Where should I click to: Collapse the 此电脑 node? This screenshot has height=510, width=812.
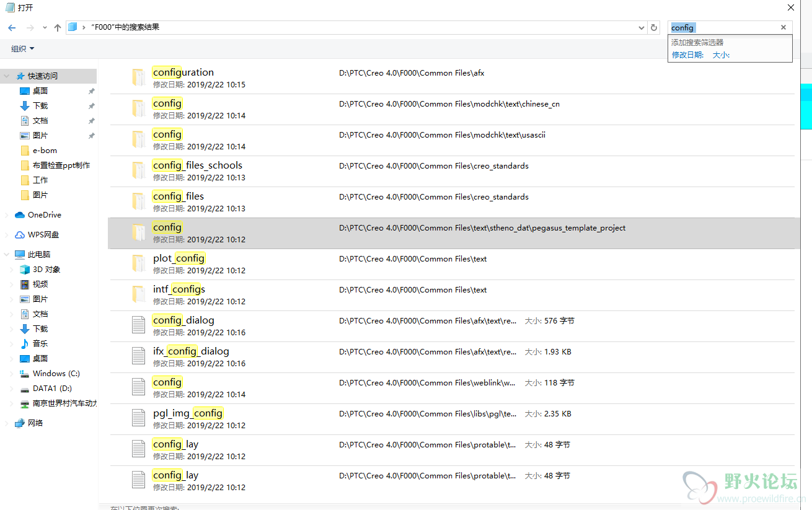[x=7, y=254]
